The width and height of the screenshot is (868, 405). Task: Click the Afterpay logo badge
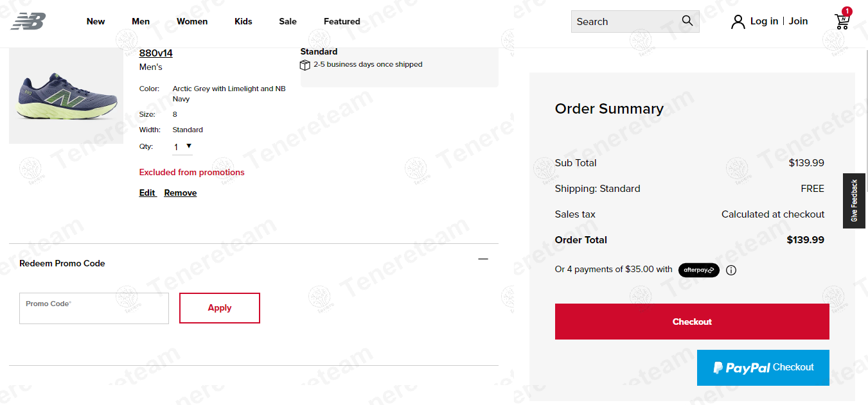coord(699,270)
